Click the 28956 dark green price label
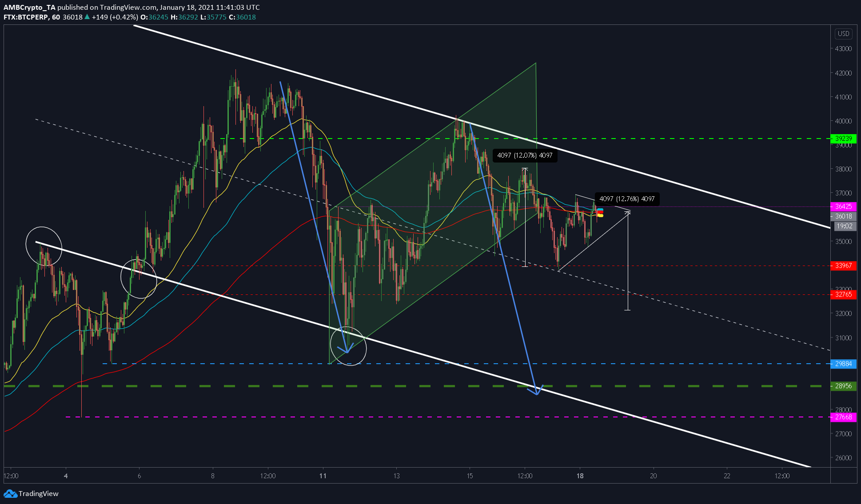The height and width of the screenshot is (504, 861). coord(843,386)
